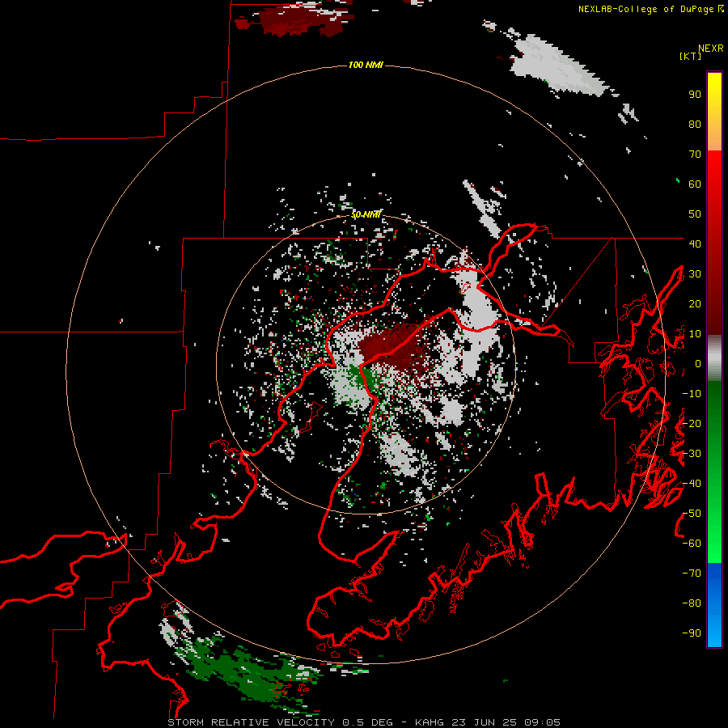
Task: Click the 20 value on the velocity scale
Action: pos(695,303)
